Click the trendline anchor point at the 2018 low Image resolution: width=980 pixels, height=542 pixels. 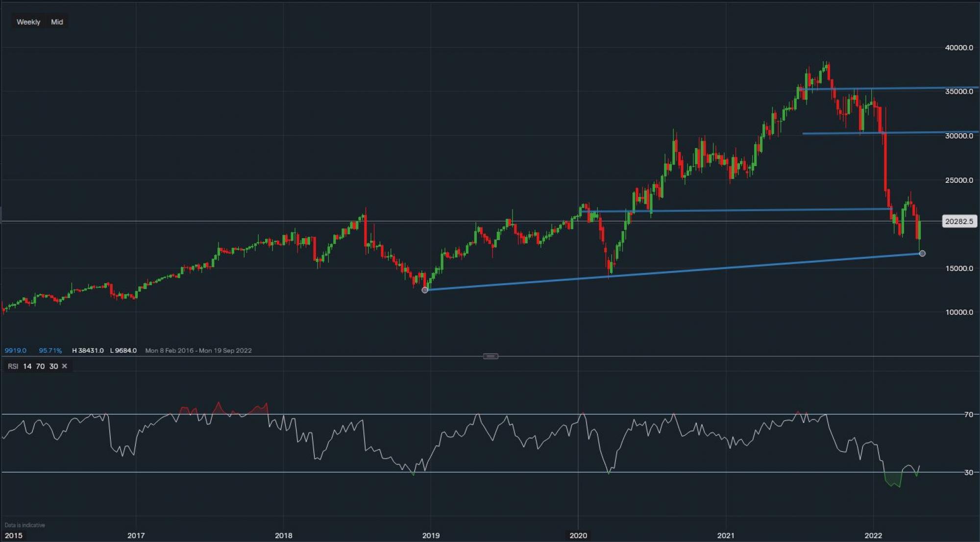(x=425, y=290)
